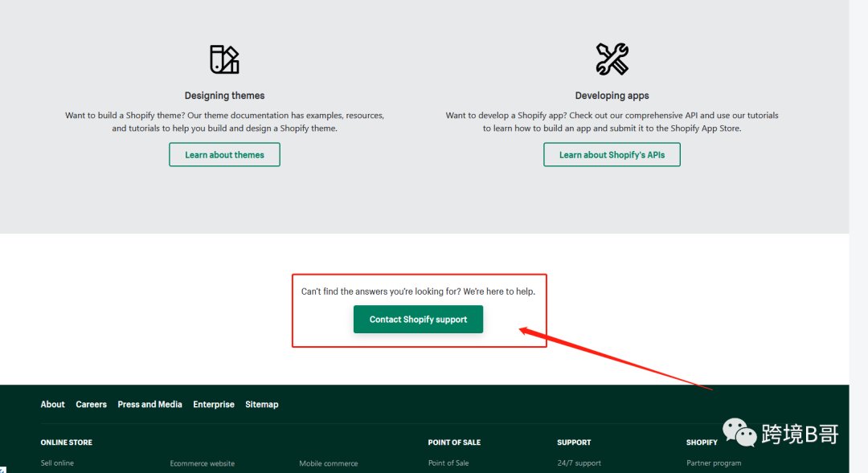Open the About footer link
This screenshot has width=868, height=473.
[x=52, y=405]
